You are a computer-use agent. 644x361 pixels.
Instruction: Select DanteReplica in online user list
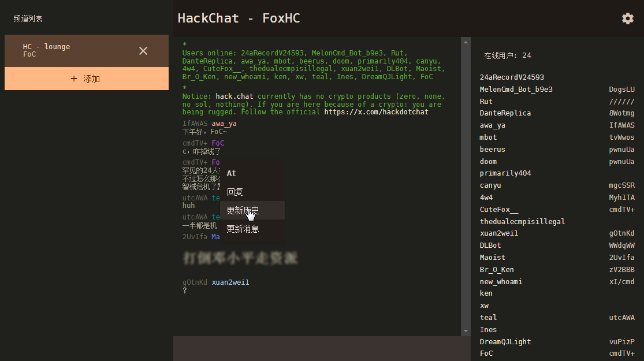505,113
